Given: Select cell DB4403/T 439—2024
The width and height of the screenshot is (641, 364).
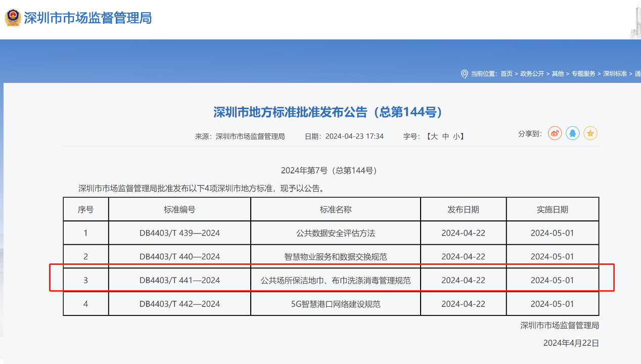Looking at the screenshot, I should 179,233.
